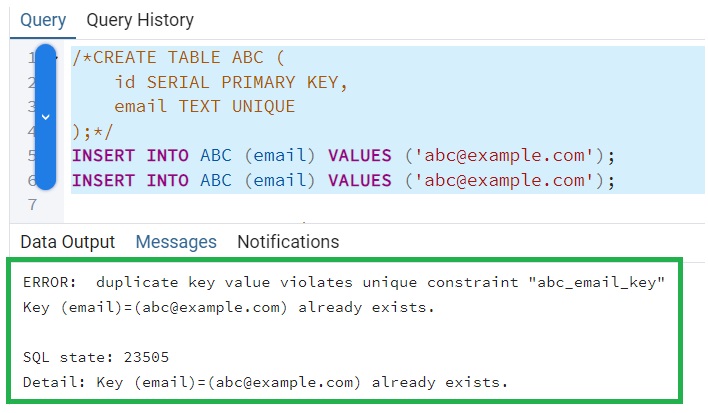Click the 'id SERIAL PRIMARY KEY' line
Viewport: 708px width, 413px height.
[x=230, y=82]
